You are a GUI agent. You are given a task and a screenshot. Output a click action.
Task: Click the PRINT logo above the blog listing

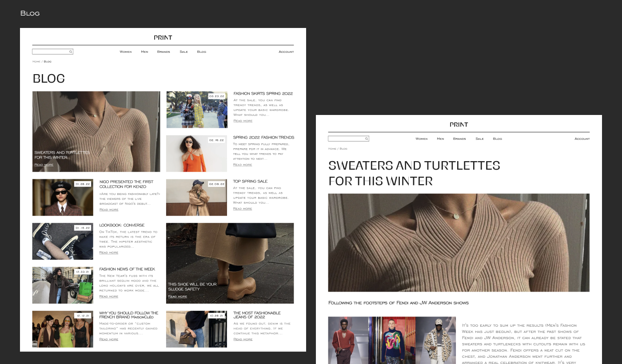pyautogui.click(x=163, y=38)
